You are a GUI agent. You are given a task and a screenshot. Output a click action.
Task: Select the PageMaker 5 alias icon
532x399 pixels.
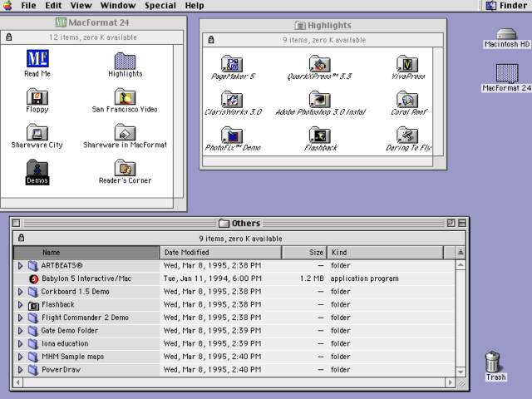tap(232, 64)
